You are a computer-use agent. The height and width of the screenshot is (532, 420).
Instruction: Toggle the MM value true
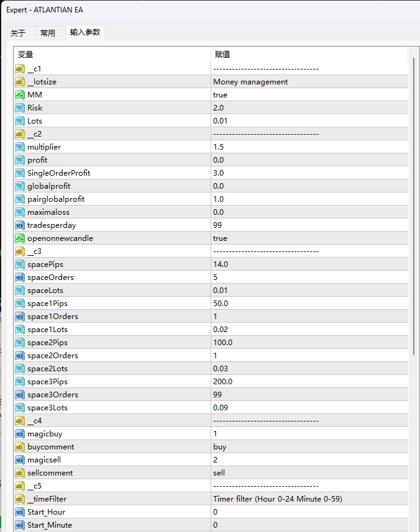click(x=220, y=95)
